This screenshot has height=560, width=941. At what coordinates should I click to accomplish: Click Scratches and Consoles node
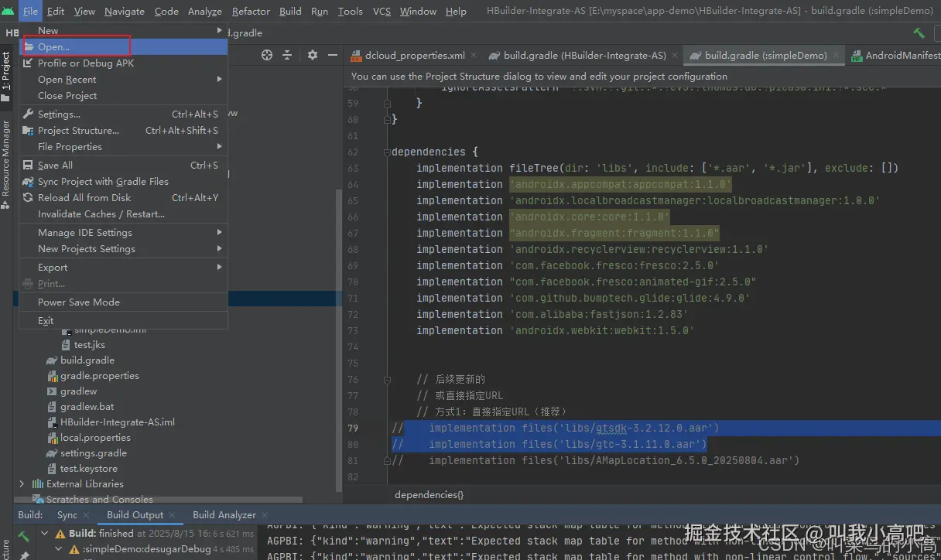pyautogui.click(x=99, y=499)
